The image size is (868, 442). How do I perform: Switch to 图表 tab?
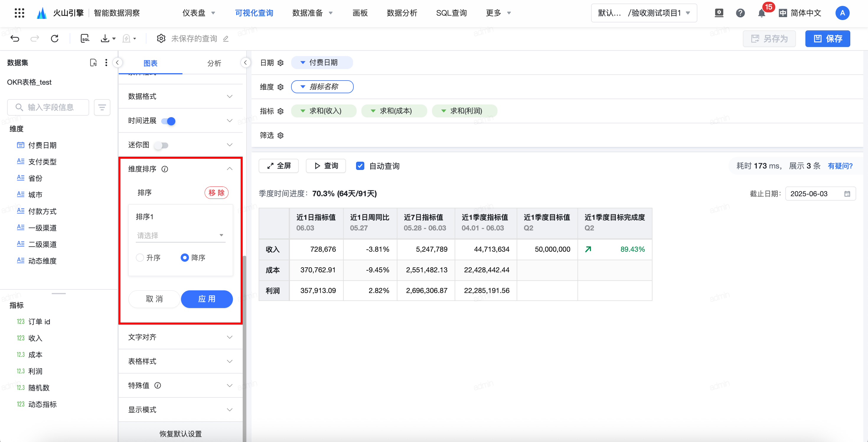(x=151, y=63)
